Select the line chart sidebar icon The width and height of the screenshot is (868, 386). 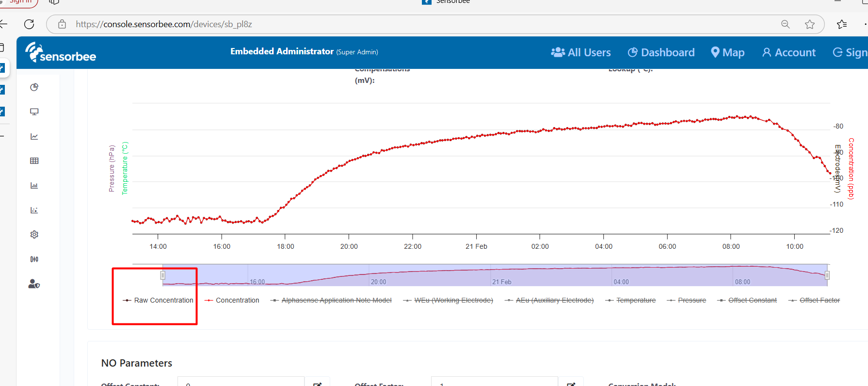pyautogui.click(x=34, y=136)
